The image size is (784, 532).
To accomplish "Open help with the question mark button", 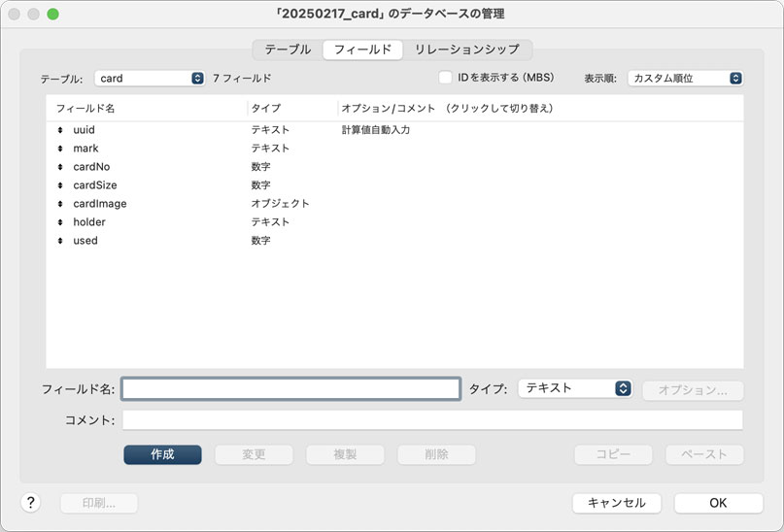I will (x=30, y=503).
